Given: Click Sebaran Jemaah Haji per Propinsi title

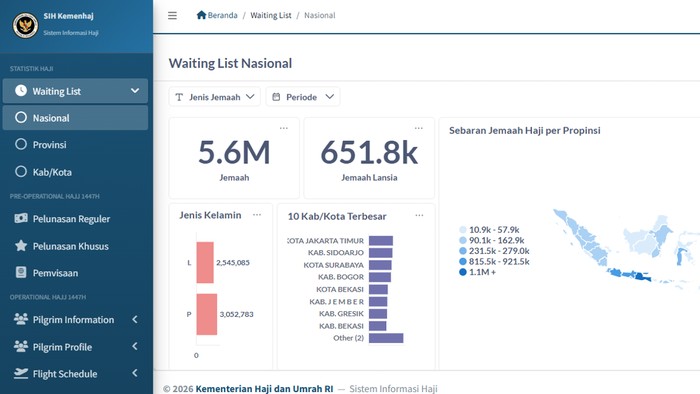Looking at the screenshot, I should (x=525, y=130).
